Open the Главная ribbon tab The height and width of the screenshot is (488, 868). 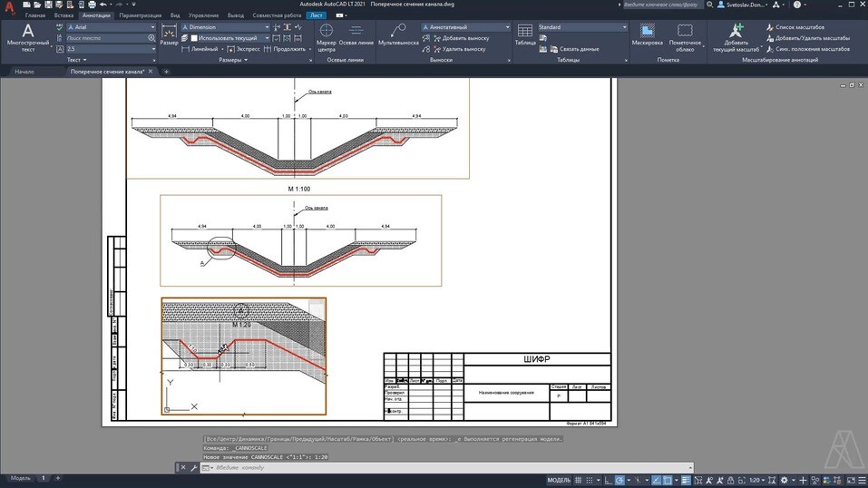[34, 15]
